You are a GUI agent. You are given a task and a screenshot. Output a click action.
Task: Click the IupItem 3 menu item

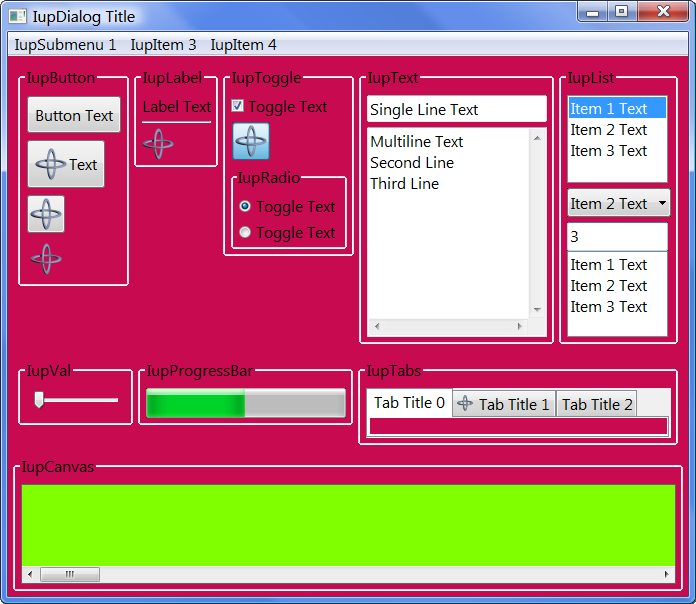(163, 45)
